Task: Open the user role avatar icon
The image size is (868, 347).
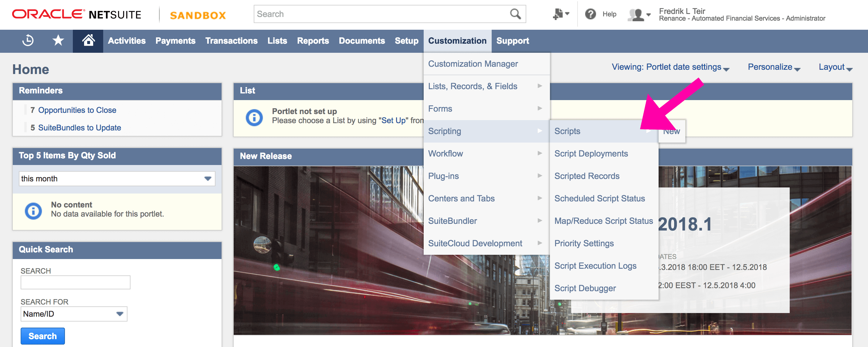Action: pos(639,15)
